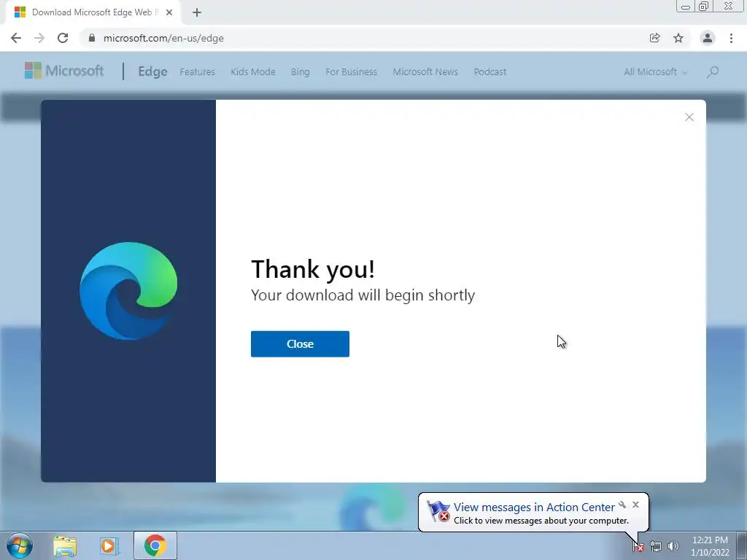747x560 pixels.
Task: Click the Edge logo in the dialog
Action: tap(128, 291)
